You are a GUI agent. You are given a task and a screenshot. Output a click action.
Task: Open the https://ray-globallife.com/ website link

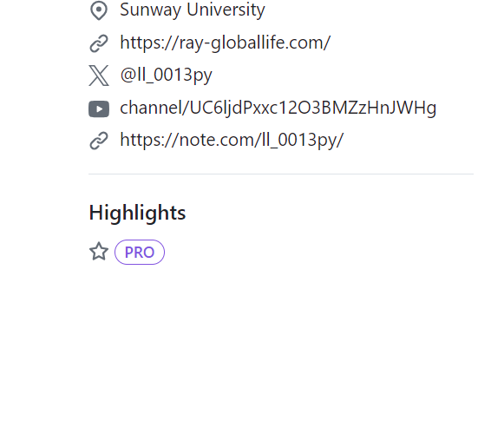[x=225, y=43]
